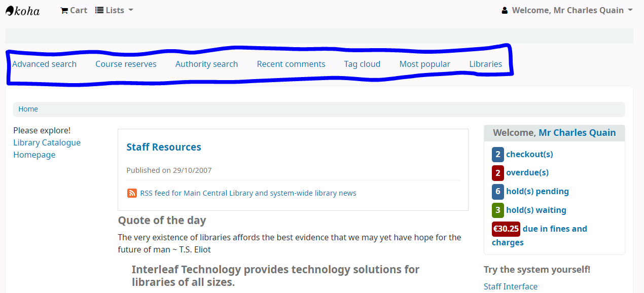Open the Libraries page
644x293 pixels.
click(x=486, y=64)
